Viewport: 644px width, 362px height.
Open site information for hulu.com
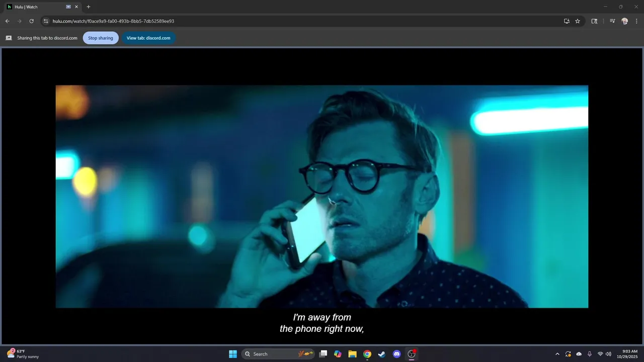pos(46,21)
